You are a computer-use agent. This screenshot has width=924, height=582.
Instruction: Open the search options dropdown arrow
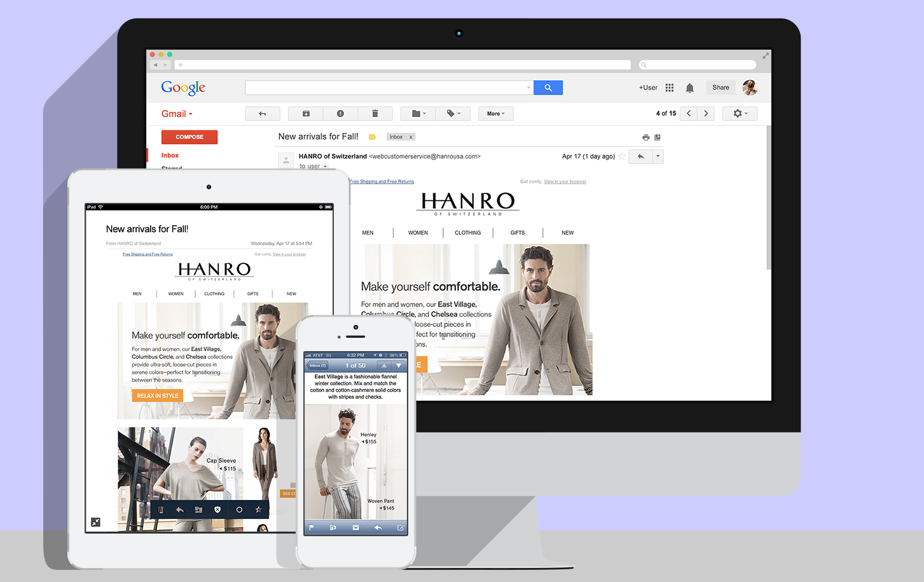pyautogui.click(x=529, y=88)
